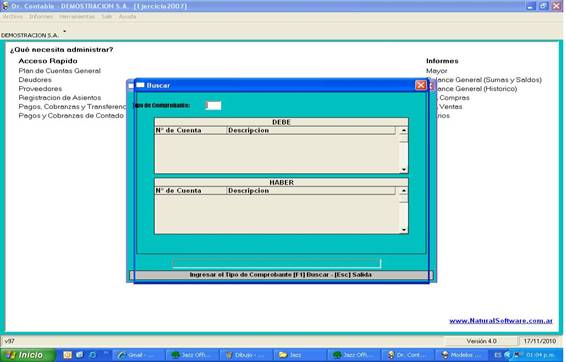Switch to Jazz Offi taskbar button beside Gmail
Screen dimensions: 566x362
(192, 355)
